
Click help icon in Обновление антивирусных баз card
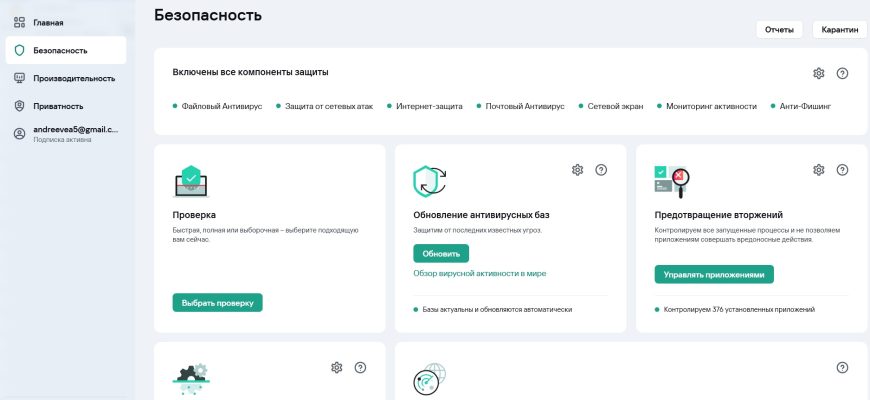click(x=601, y=170)
